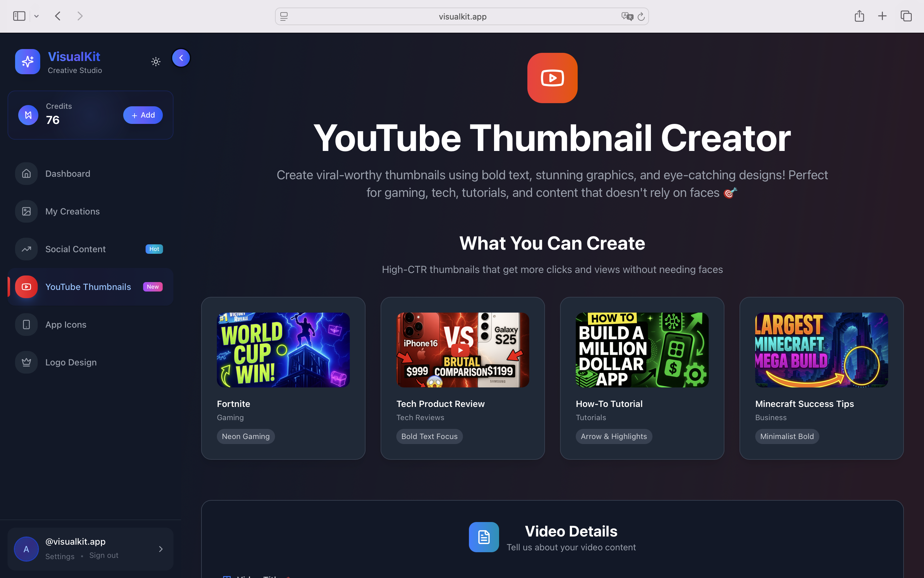Click the Hot badge on Social Content
Screen dimensions: 924x578
point(154,249)
